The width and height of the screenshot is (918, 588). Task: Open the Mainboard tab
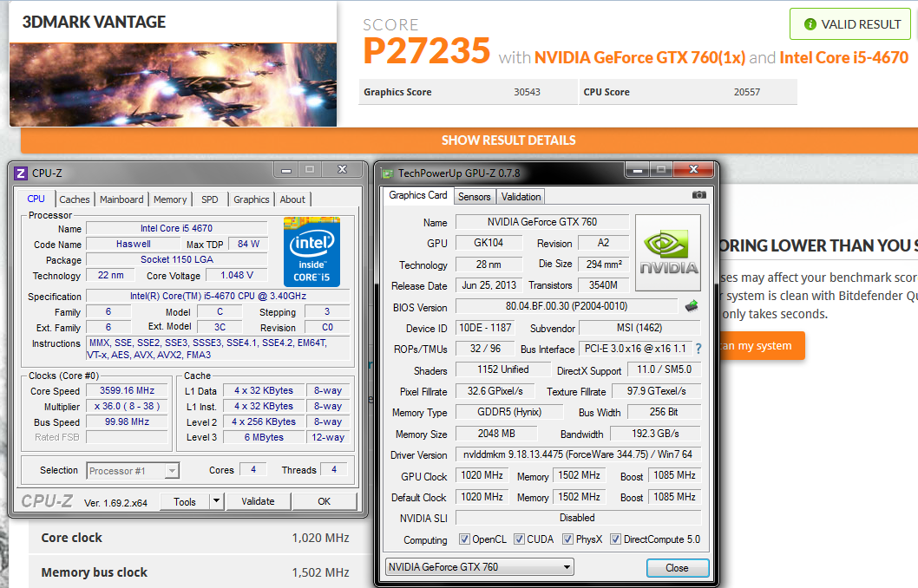[x=121, y=199]
